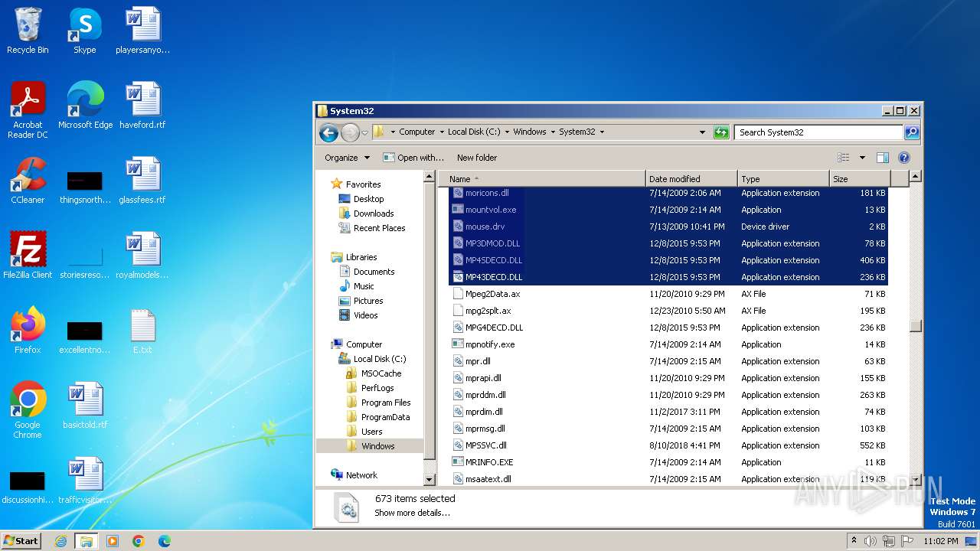Refresh the System32 folder view
Screen dimensions: 980x551
pyautogui.click(x=721, y=132)
